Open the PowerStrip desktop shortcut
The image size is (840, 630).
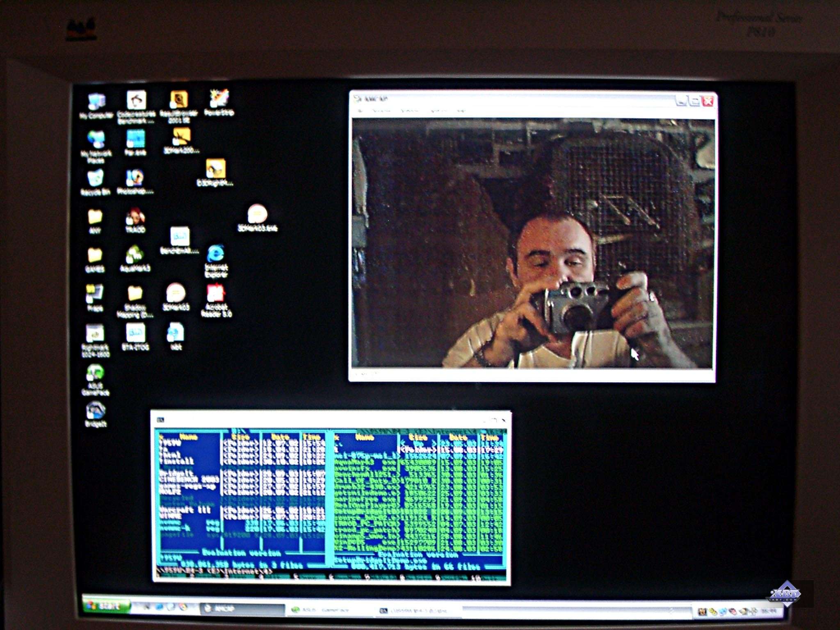(x=219, y=100)
